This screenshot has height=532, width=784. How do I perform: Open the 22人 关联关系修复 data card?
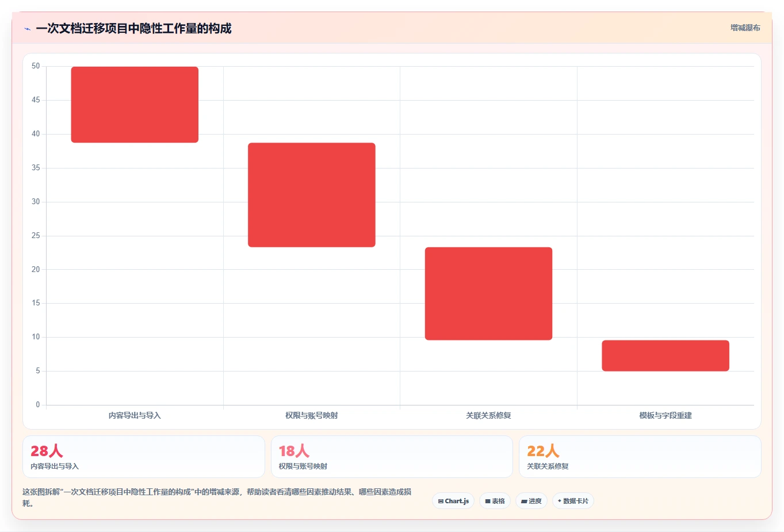tap(640, 457)
